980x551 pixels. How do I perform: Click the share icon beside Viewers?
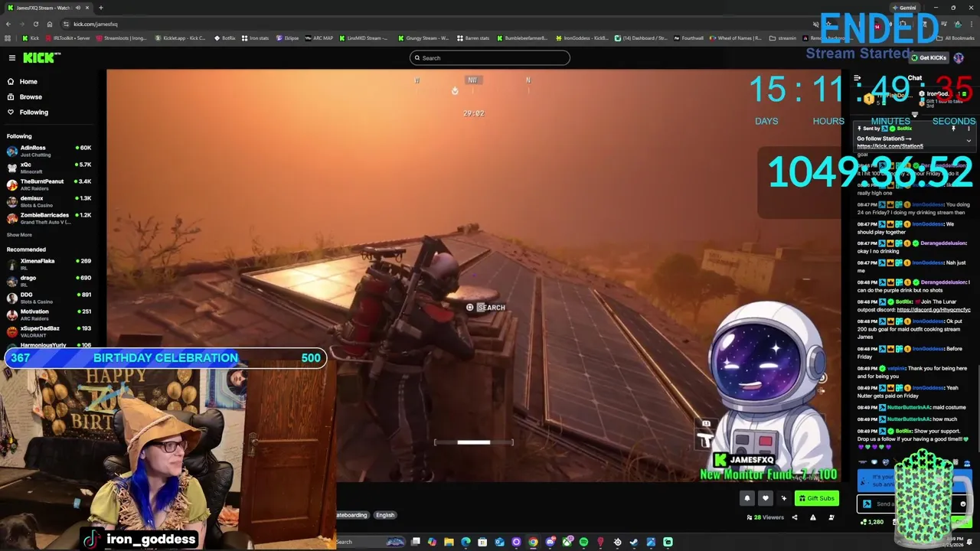click(794, 518)
